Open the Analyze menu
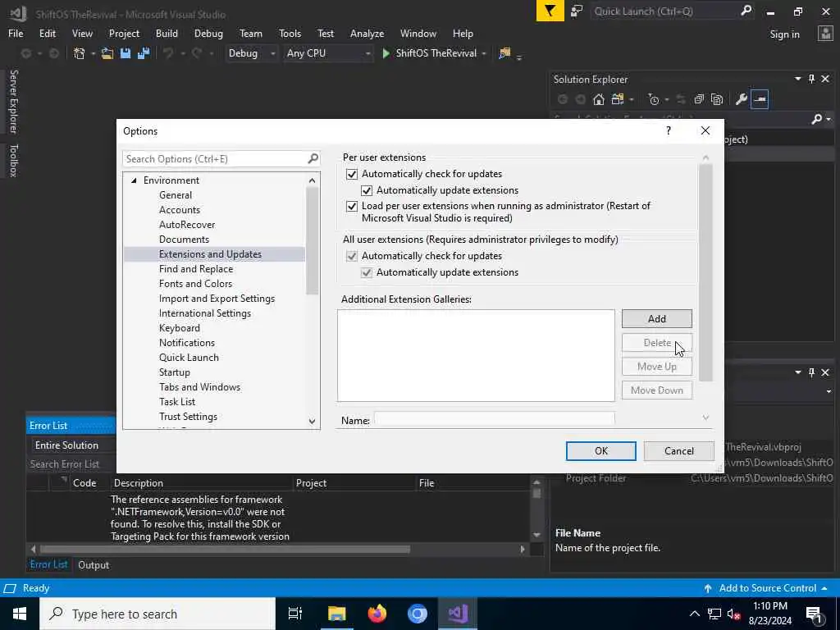Viewport: 840px width, 630px height. tap(367, 33)
